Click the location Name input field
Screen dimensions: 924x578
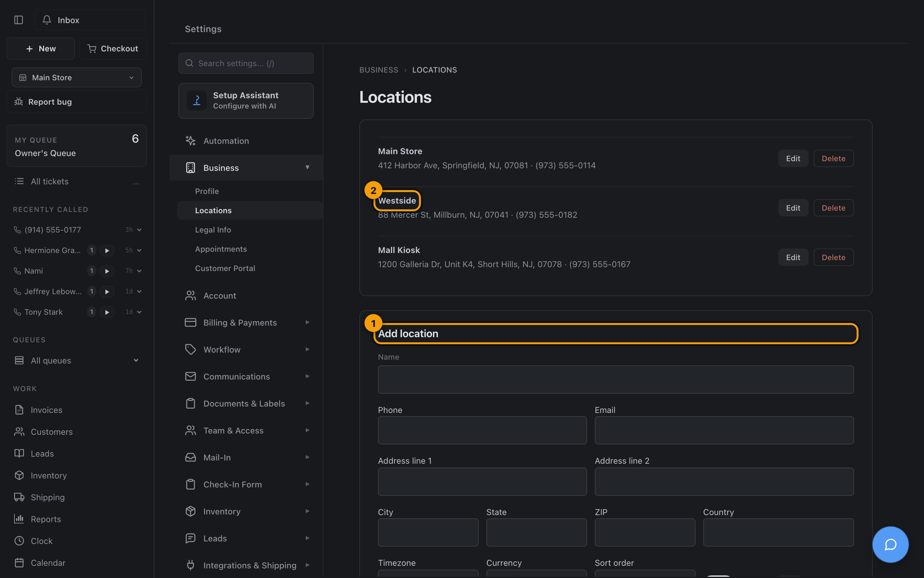point(615,380)
